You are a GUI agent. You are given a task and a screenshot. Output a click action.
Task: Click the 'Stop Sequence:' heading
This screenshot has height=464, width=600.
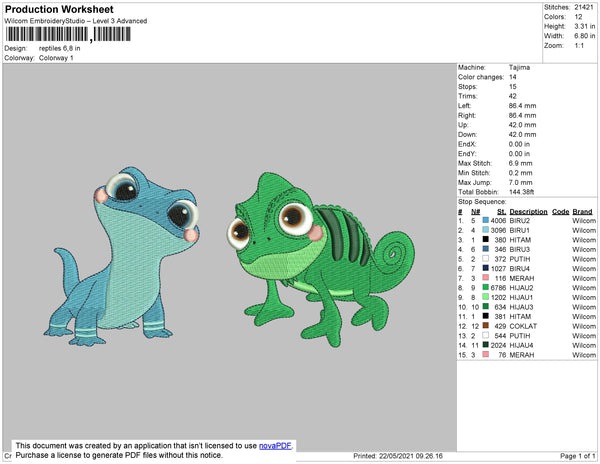point(482,202)
